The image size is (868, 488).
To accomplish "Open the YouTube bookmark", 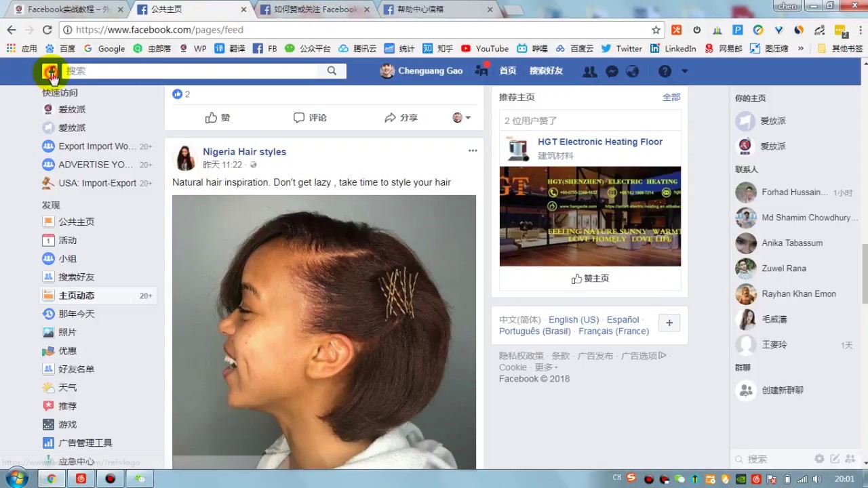I will tap(484, 49).
